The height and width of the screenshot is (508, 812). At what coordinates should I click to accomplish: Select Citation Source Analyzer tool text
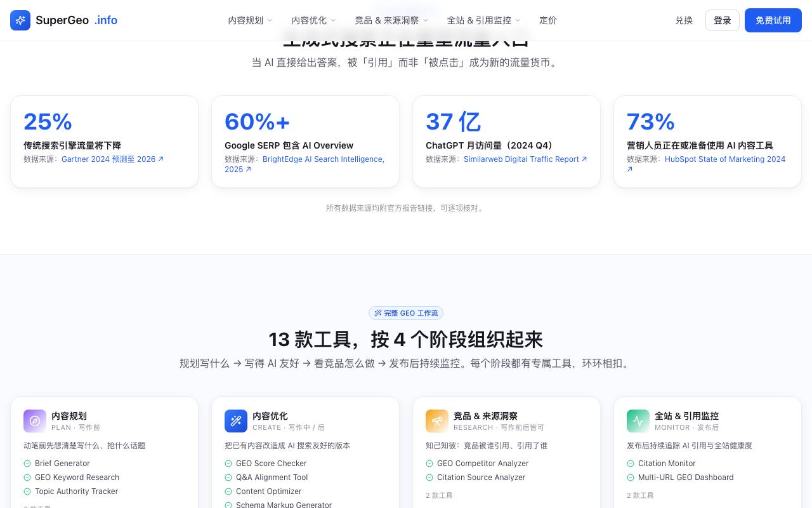click(x=481, y=478)
